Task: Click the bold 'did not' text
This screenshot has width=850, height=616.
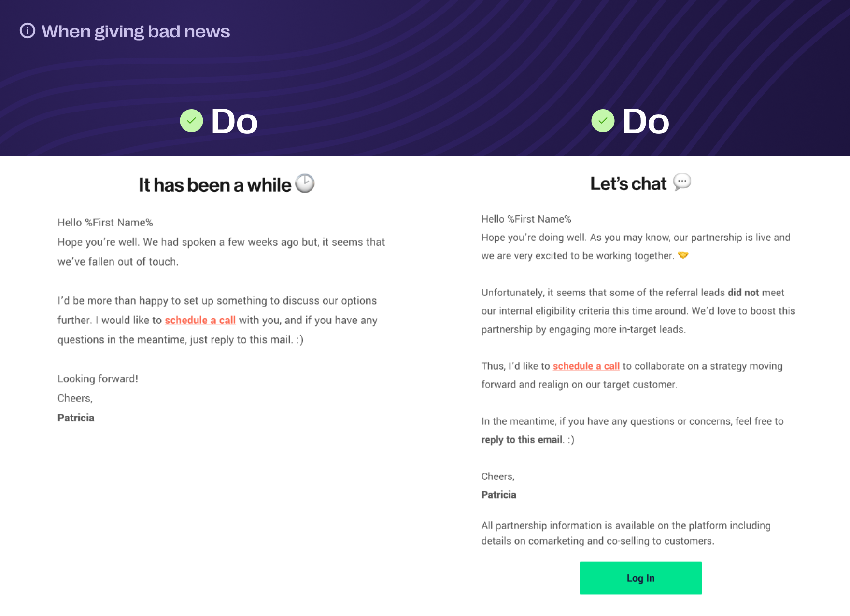Action: 743,293
